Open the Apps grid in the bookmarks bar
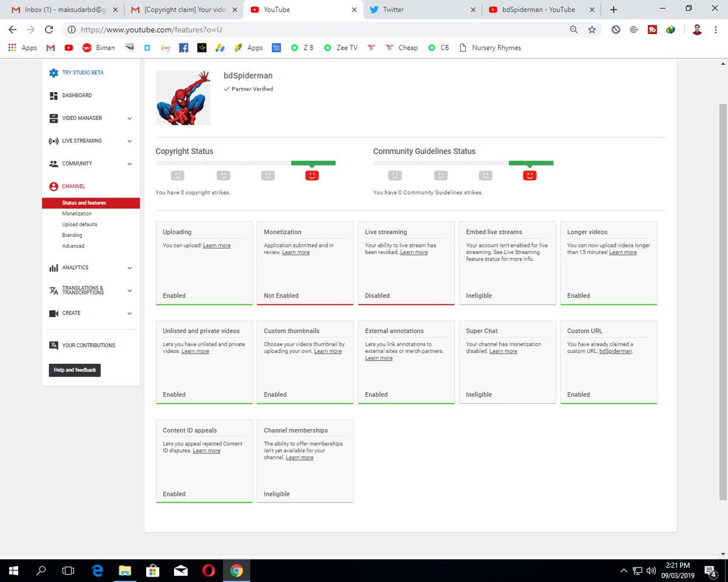Screen dimensions: 728x582 point(22,48)
